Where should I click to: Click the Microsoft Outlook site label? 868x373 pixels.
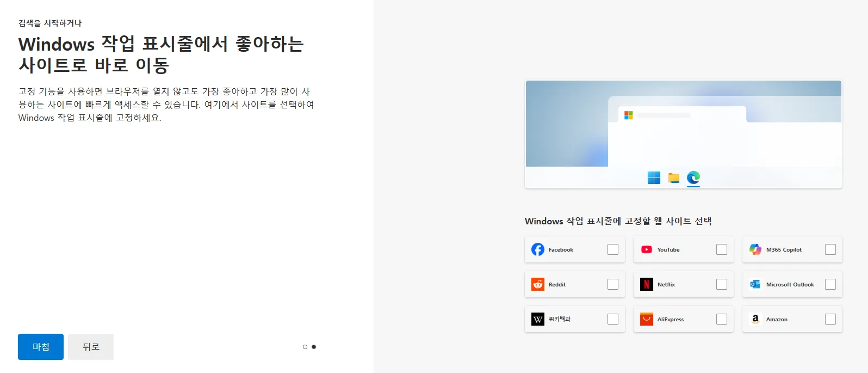coord(790,285)
